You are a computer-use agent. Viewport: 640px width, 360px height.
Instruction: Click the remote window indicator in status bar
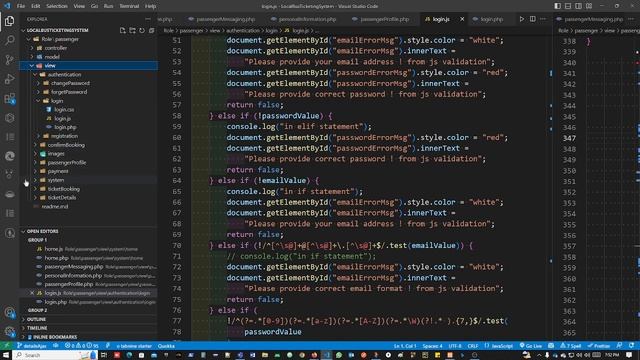(x=7, y=346)
